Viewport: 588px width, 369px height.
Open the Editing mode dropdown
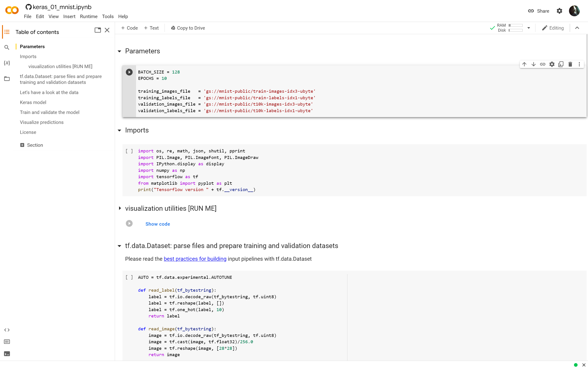coord(553,28)
